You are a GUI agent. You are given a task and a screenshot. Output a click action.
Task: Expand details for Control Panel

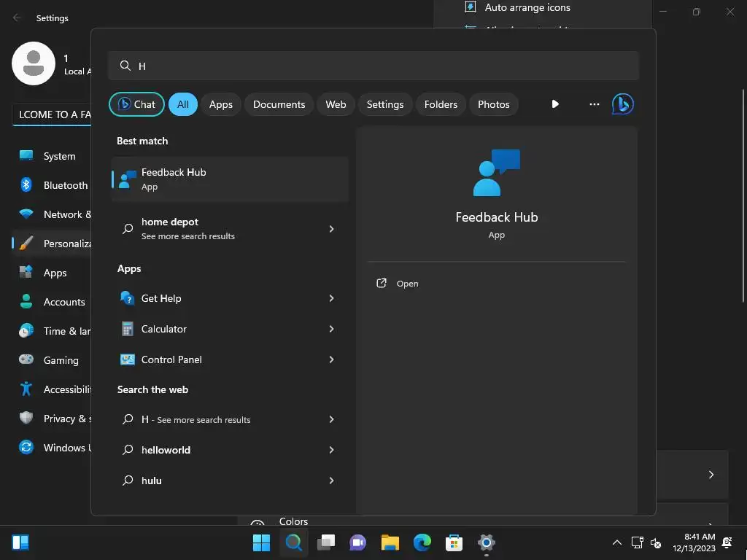[331, 359]
